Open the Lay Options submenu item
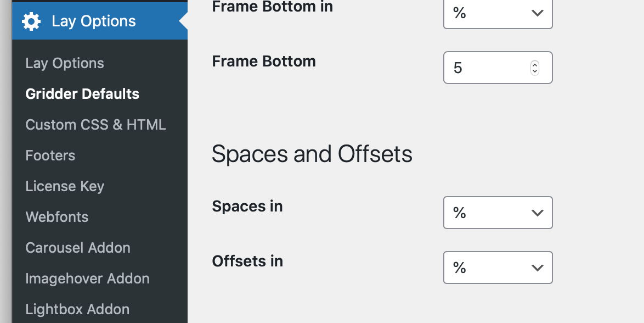Viewport: 644px width, 323px height. (65, 63)
